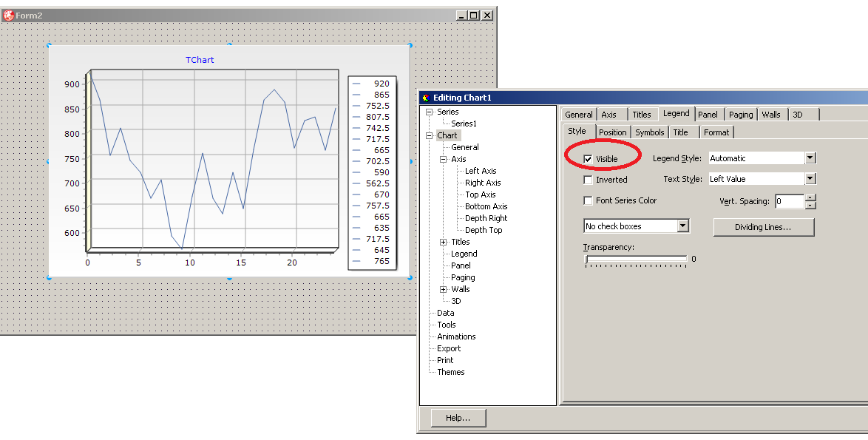
Task: Switch to the Paging tab
Action: [x=741, y=115]
